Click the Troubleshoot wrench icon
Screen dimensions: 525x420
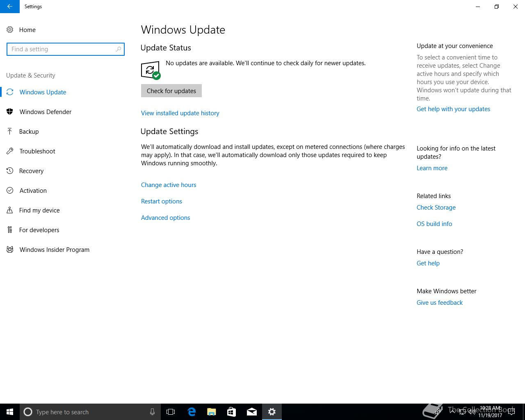10,151
